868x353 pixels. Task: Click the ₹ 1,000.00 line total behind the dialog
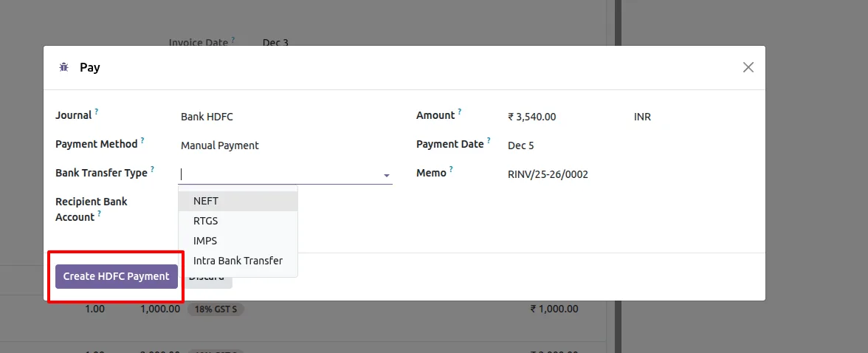[x=554, y=309]
